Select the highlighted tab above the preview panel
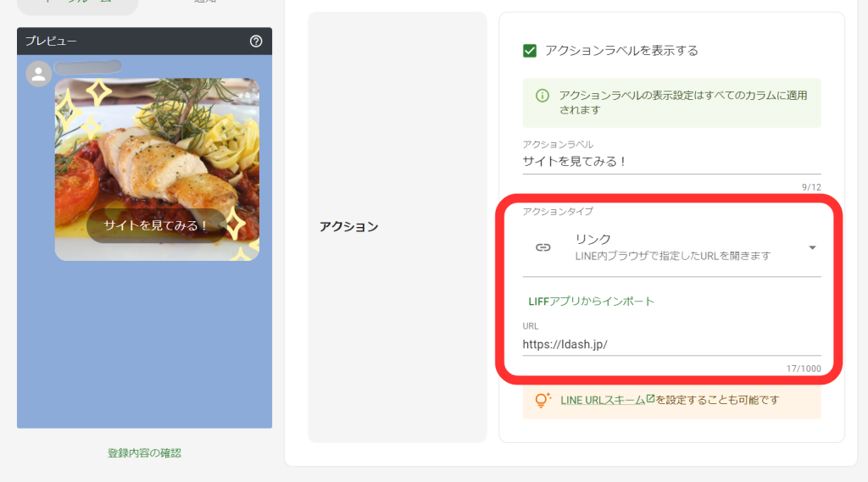The image size is (868, 482). click(77, 4)
